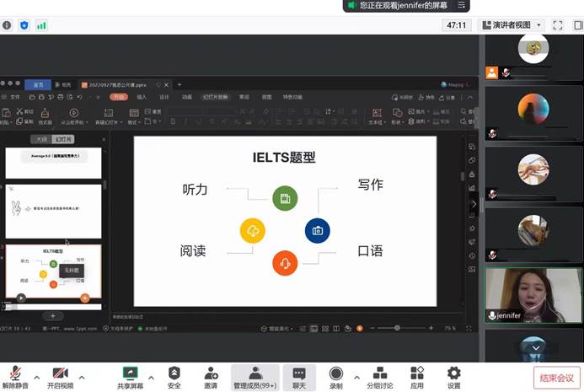Viewport: 584px width, 392px height.
Task: Click the 邀请 invite icon
Action: point(211,378)
